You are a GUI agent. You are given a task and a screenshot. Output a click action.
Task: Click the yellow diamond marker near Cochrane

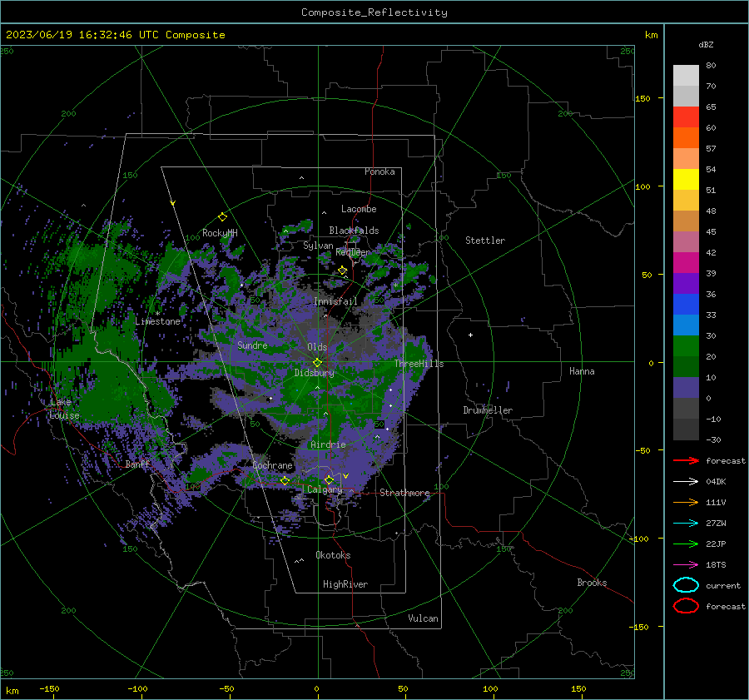(285, 480)
